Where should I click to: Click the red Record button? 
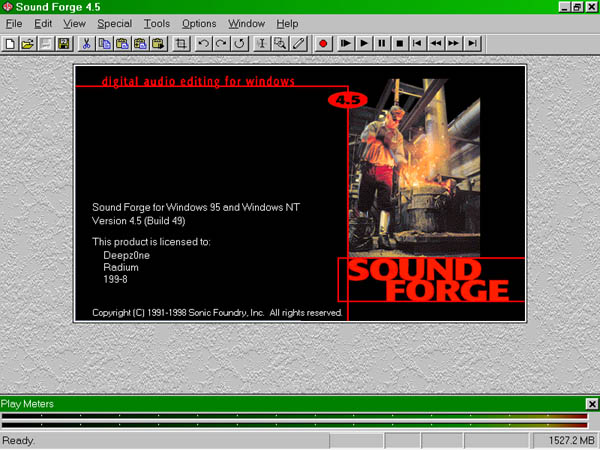[x=323, y=44]
